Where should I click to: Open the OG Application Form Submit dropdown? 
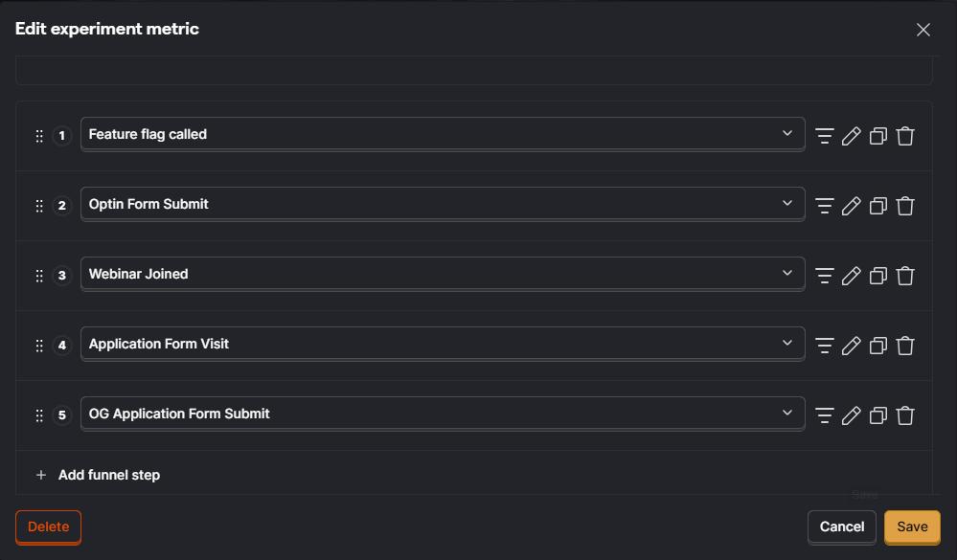tap(443, 413)
